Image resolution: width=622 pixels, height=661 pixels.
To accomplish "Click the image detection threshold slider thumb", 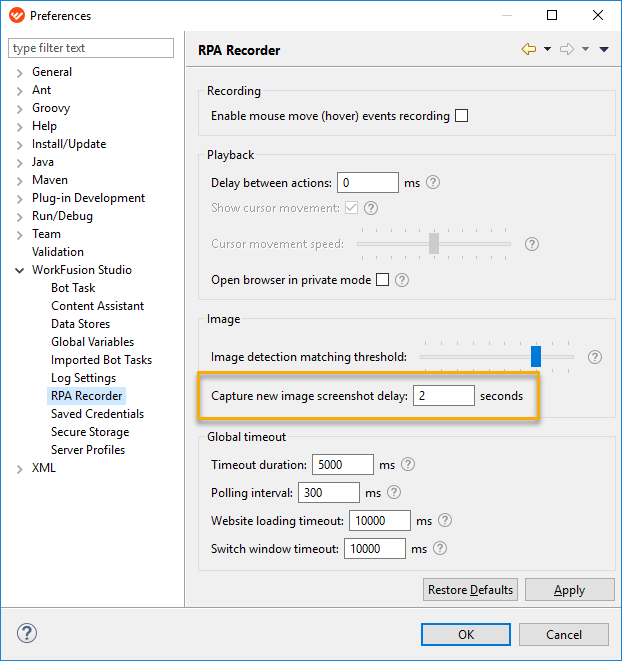I will pyautogui.click(x=536, y=356).
